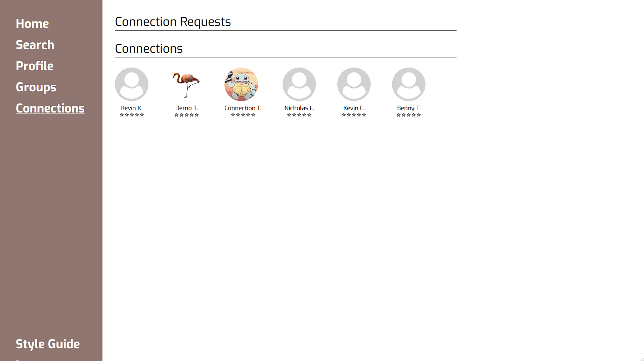Click the Connection T. name text
The width and height of the screenshot is (644, 361).
click(x=243, y=108)
